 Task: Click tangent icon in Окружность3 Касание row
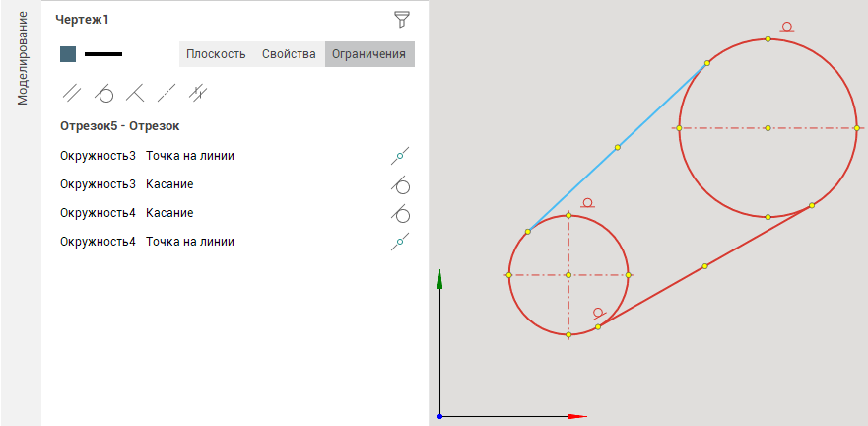399,184
